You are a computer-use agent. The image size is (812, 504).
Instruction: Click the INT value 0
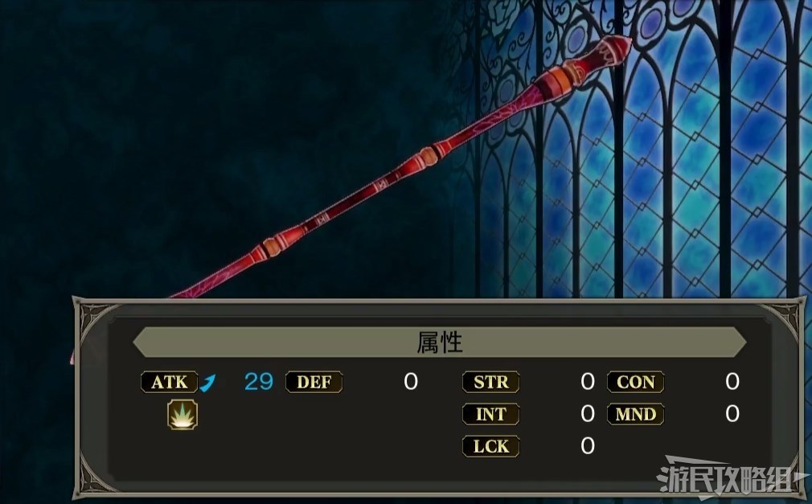coord(588,414)
